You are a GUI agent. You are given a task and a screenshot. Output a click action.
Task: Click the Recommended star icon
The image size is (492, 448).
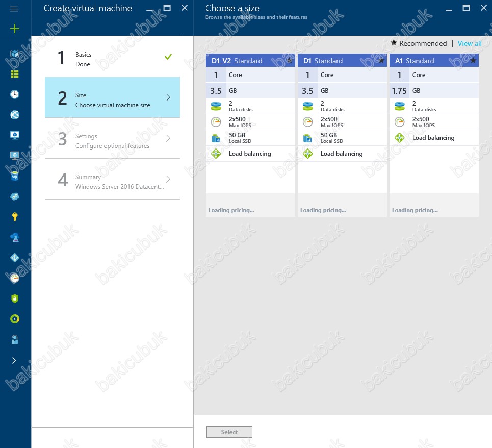(394, 43)
